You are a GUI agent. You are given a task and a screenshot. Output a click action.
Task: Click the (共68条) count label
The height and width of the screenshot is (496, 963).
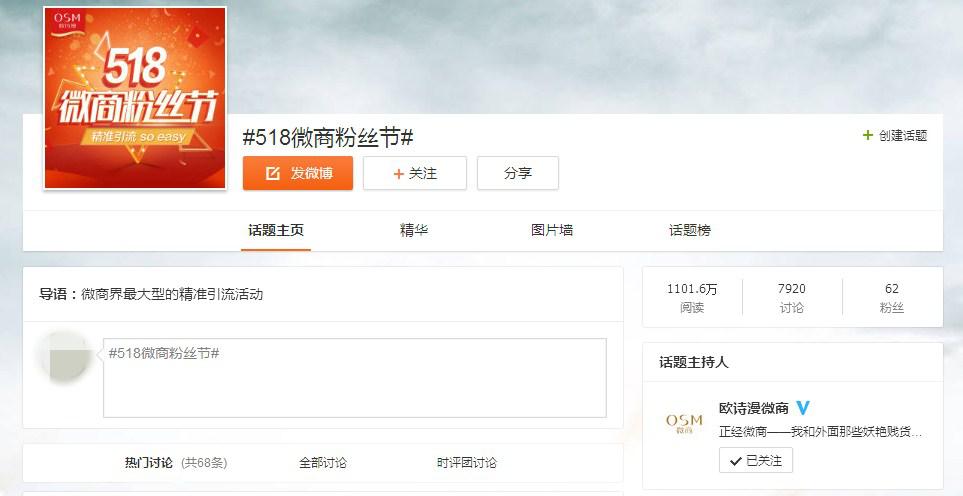tap(204, 463)
